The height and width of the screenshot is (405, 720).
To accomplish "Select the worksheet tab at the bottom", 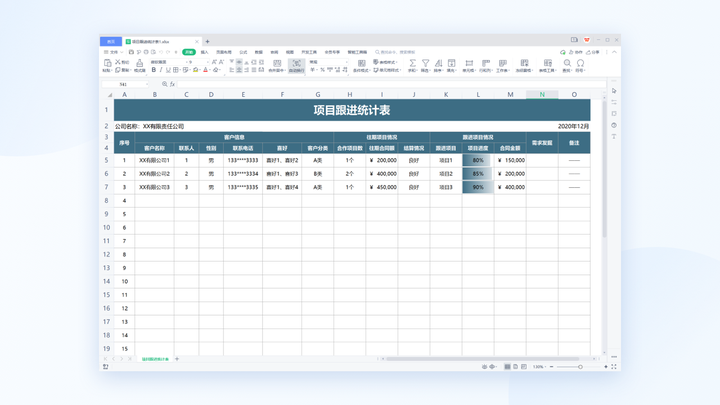I will 155,359.
